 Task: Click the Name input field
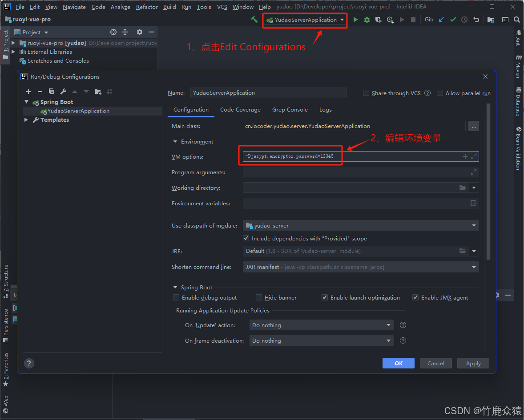[x=268, y=93]
